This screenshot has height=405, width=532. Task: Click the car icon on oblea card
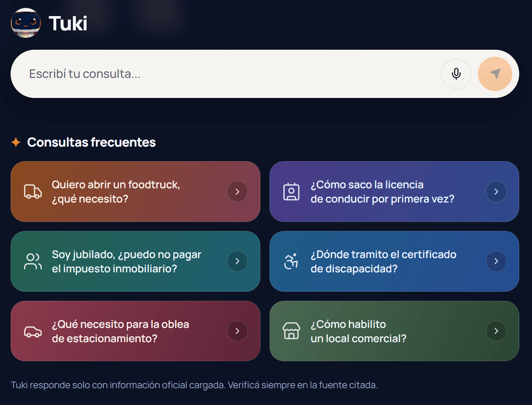pos(33,331)
